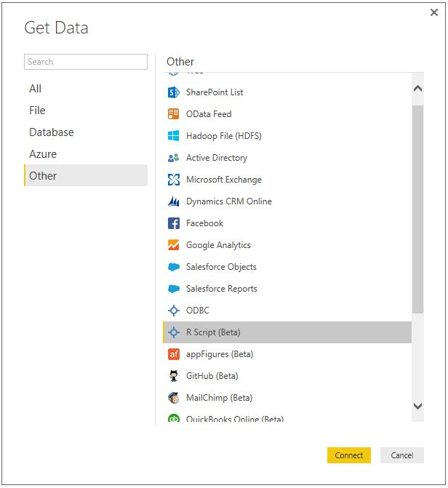Image resolution: width=448 pixels, height=488 pixels.
Task: Focus the Search input field
Action: [x=86, y=62]
